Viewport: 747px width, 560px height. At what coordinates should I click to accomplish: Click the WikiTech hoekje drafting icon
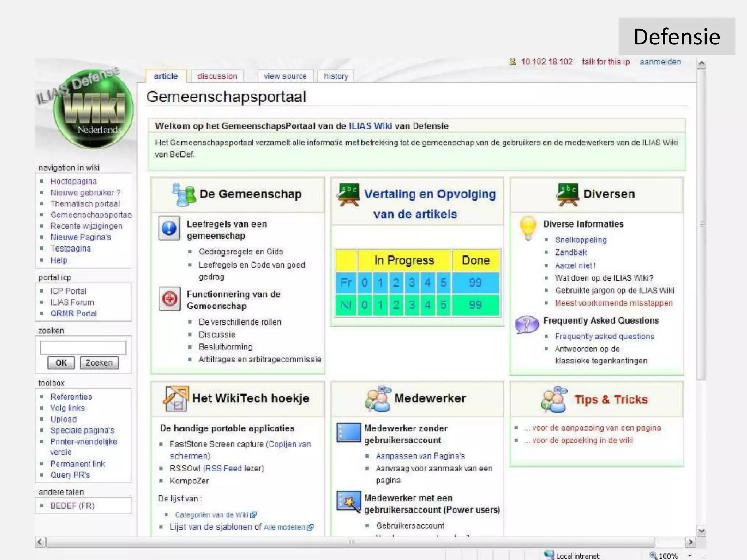click(x=175, y=398)
